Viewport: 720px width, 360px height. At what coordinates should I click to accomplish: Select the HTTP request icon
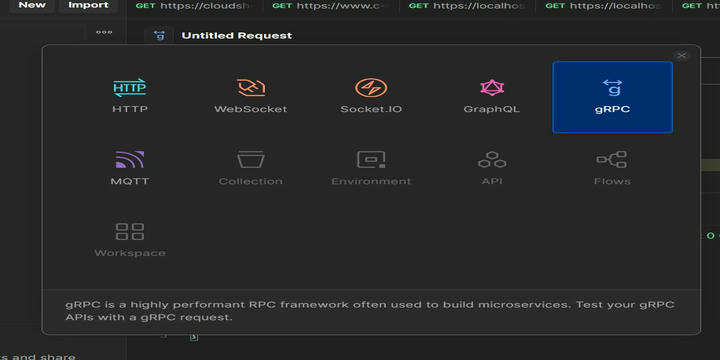[130, 88]
